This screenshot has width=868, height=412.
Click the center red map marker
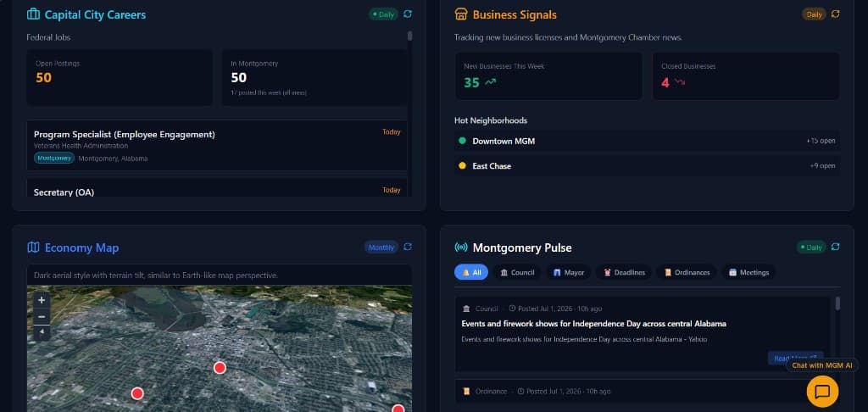[x=220, y=368]
